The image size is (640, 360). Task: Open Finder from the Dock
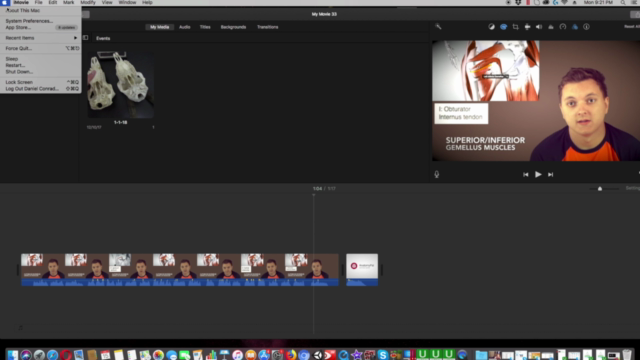(13, 355)
